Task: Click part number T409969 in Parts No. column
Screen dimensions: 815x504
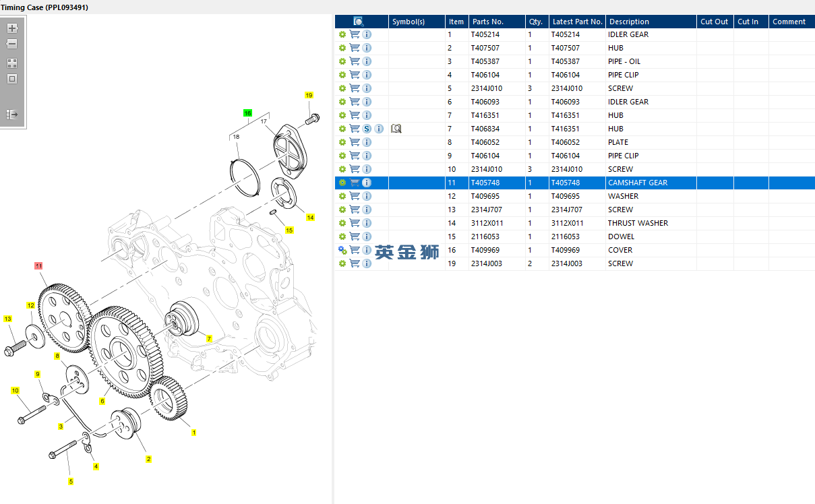Action: point(485,250)
